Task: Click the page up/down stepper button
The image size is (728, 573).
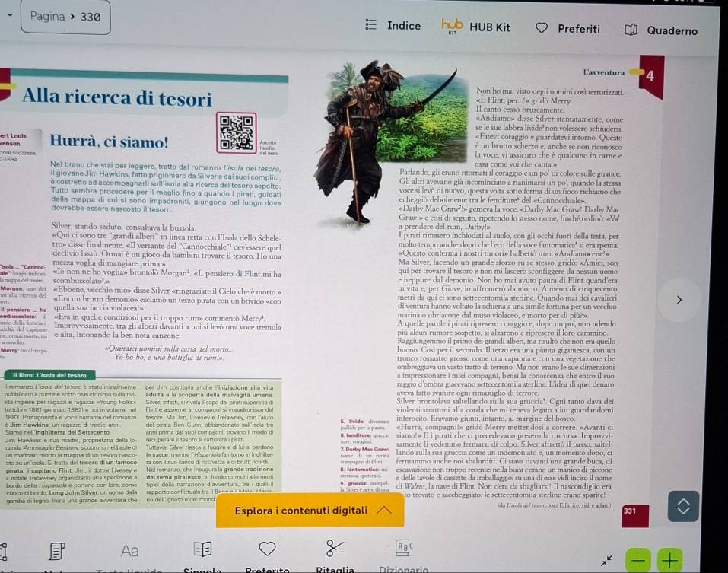Action: coord(683,507)
